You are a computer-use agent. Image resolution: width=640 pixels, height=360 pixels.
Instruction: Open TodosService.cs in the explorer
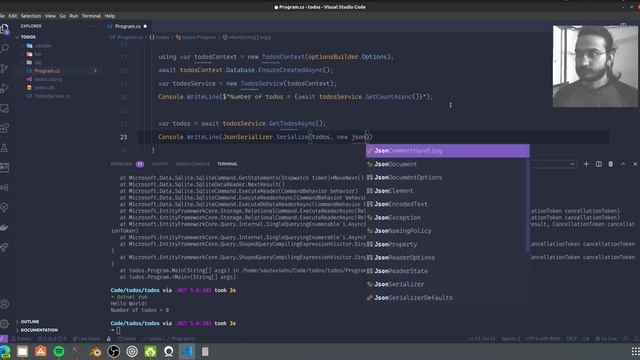pos(52,96)
